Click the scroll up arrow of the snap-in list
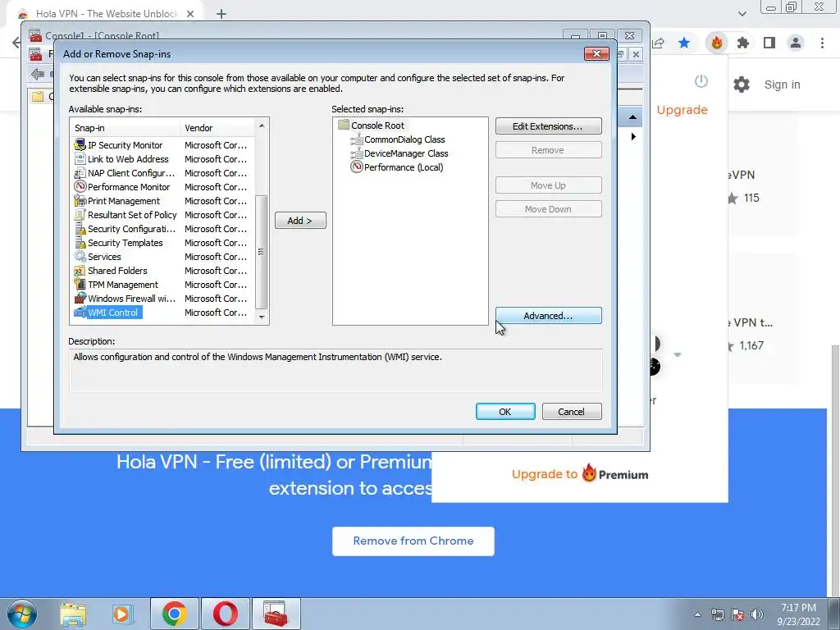 coord(262,126)
